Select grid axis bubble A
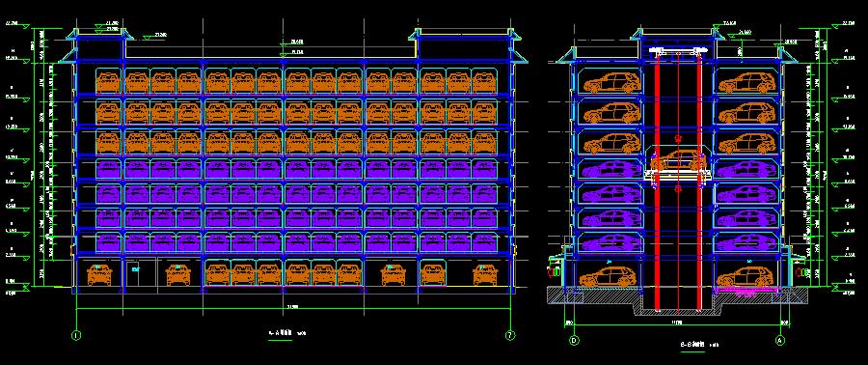The image size is (868, 365). coord(780,340)
